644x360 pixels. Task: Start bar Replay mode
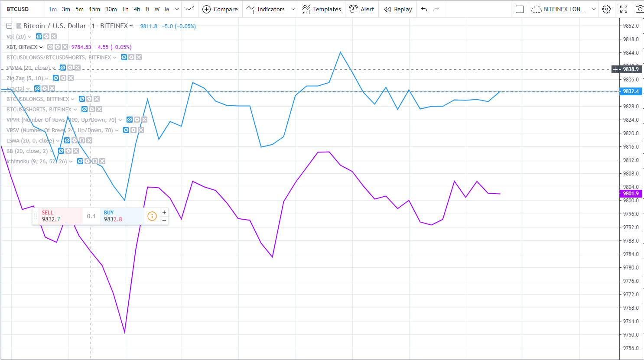click(398, 9)
